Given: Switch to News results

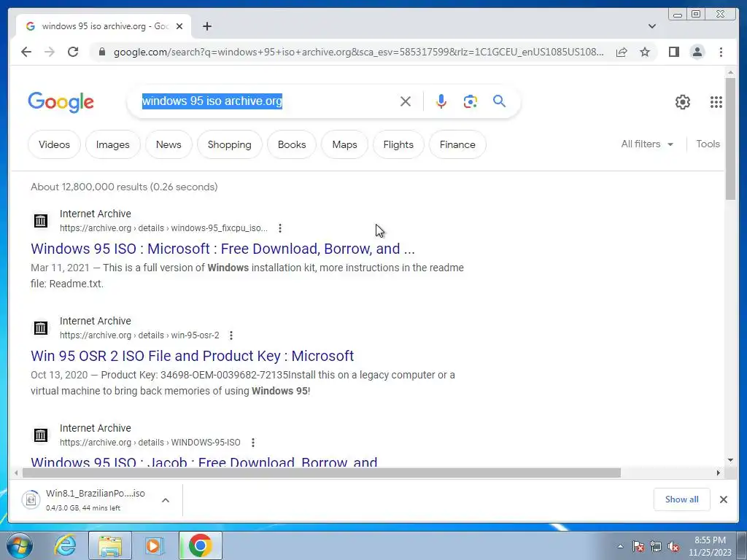Looking at the screenshot, I should (x=169, y=144).
